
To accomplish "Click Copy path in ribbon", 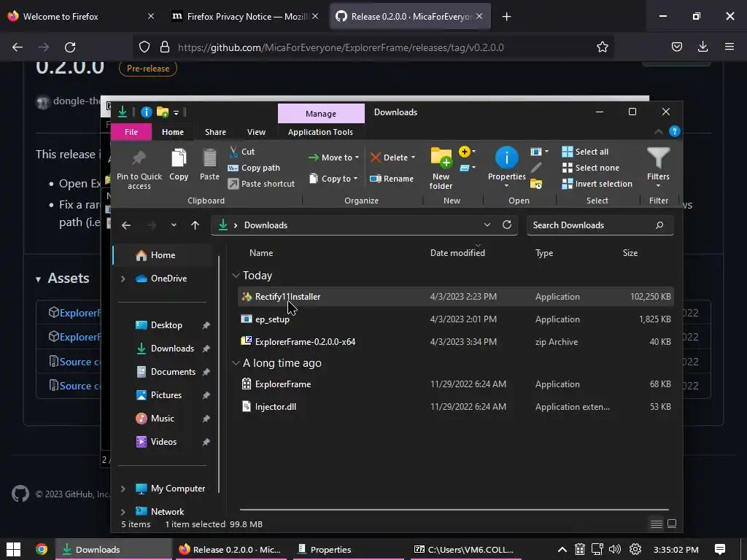I will point(254,168).
